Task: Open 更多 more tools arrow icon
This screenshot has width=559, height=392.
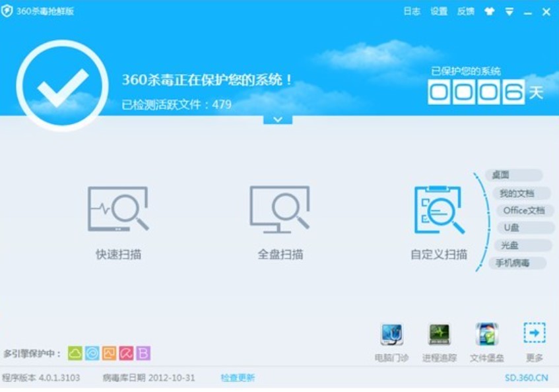Action: click(535, 333)
